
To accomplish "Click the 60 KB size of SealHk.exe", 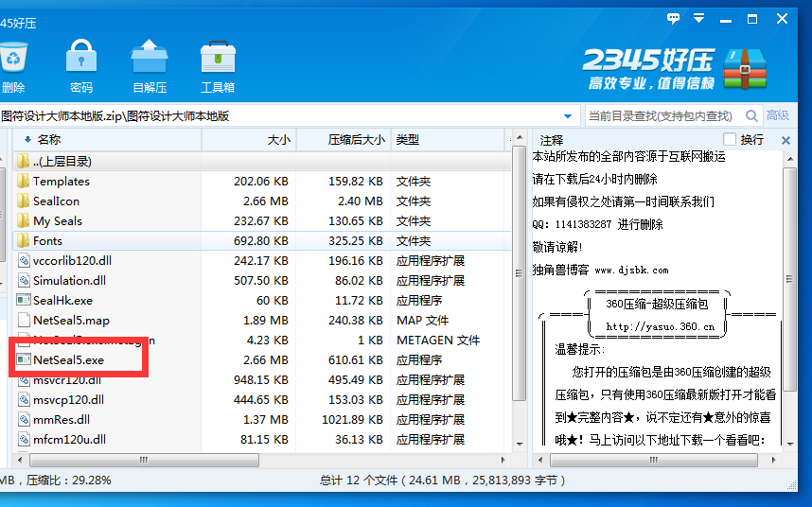I will coord(273,300).
